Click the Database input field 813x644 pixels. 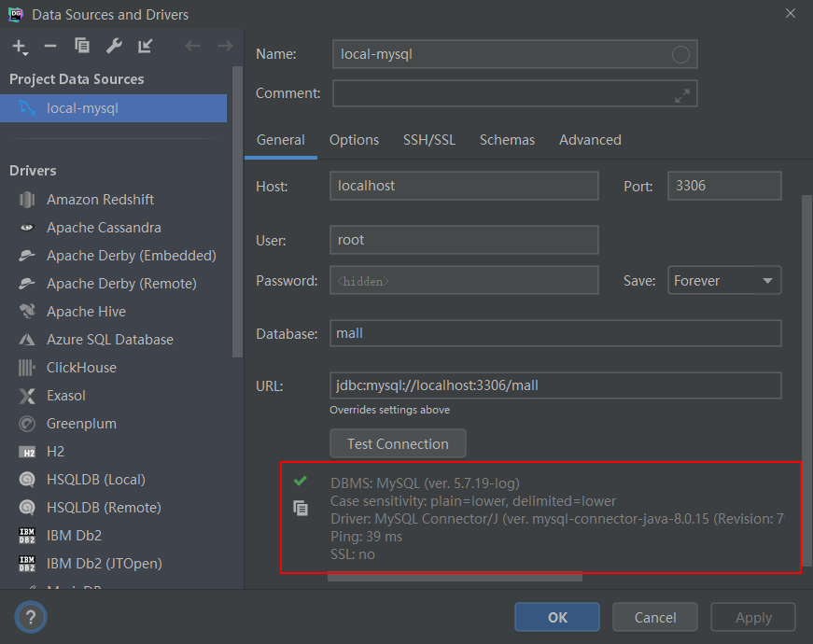point(555,333)
